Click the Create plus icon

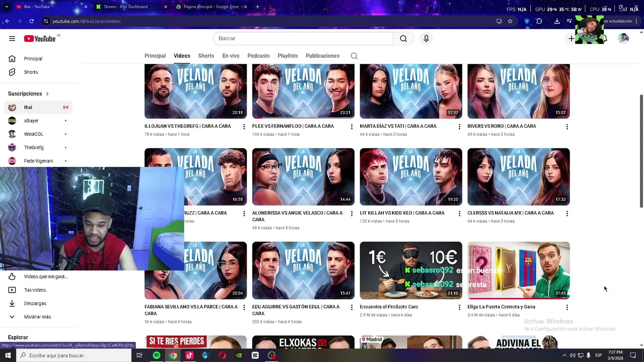571,39
